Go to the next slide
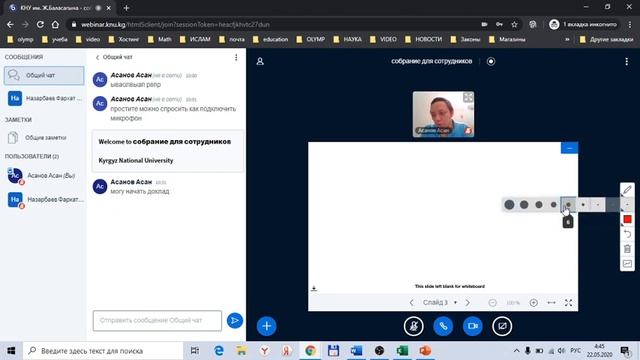Viewport: 640px width, 360px height. (x=468, y=303)
